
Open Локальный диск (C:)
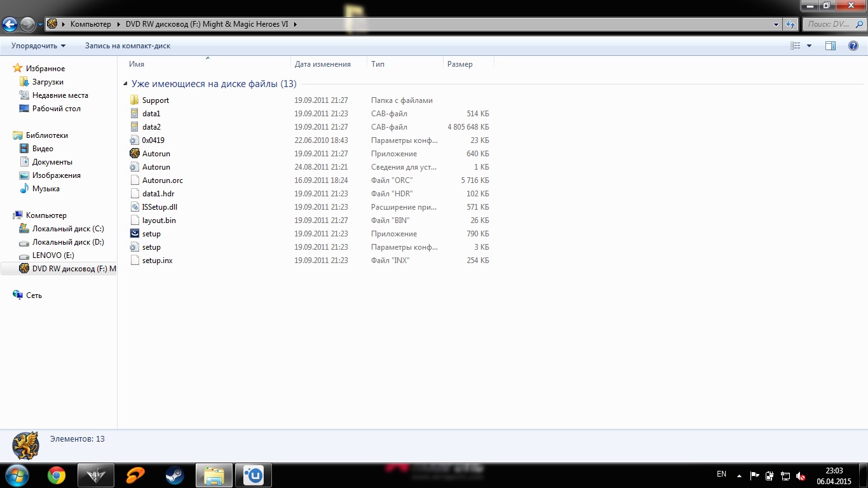68,229
